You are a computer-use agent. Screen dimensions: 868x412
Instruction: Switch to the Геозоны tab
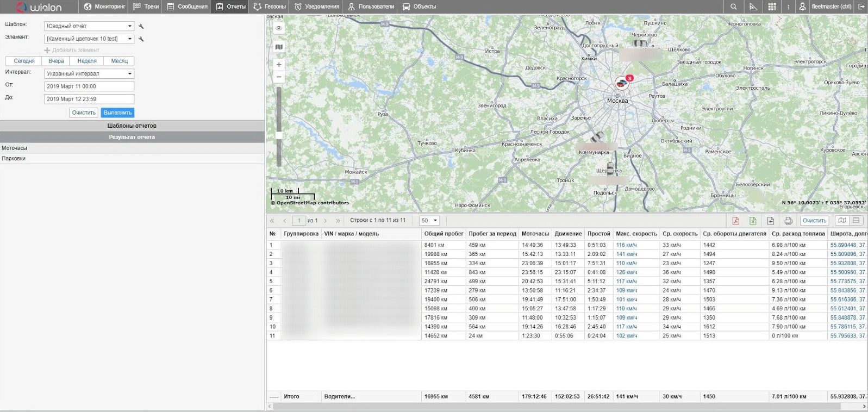click(270, 7)
